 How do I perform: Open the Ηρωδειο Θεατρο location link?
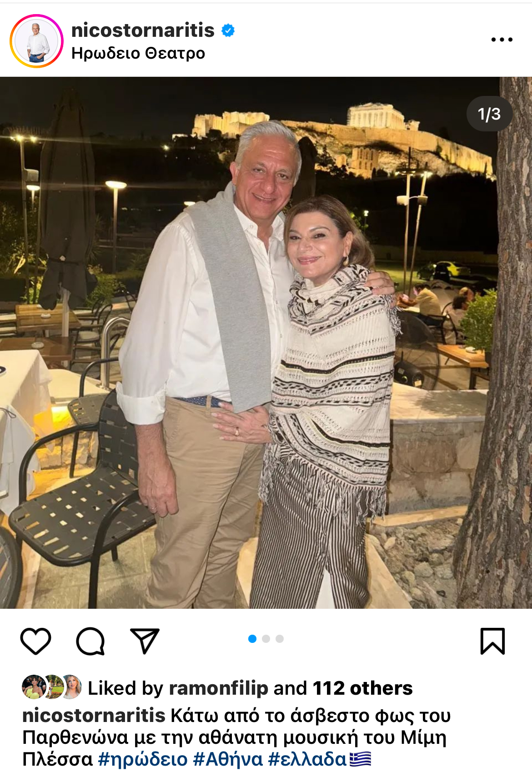[138, 54]
